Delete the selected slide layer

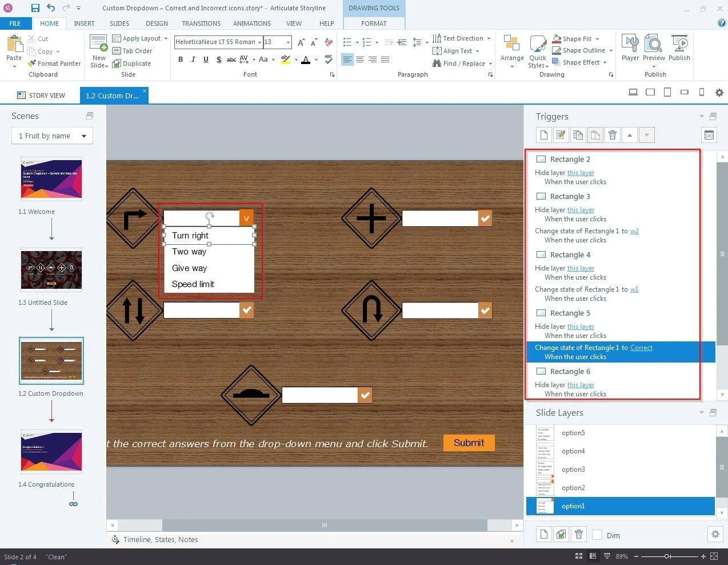[579, 534]
